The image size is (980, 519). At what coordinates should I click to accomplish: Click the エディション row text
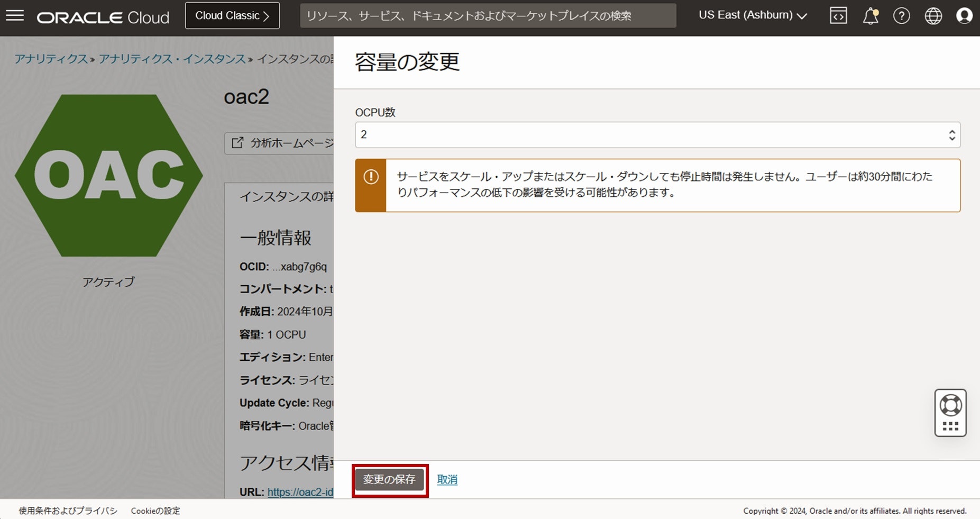tap(287, 358)
